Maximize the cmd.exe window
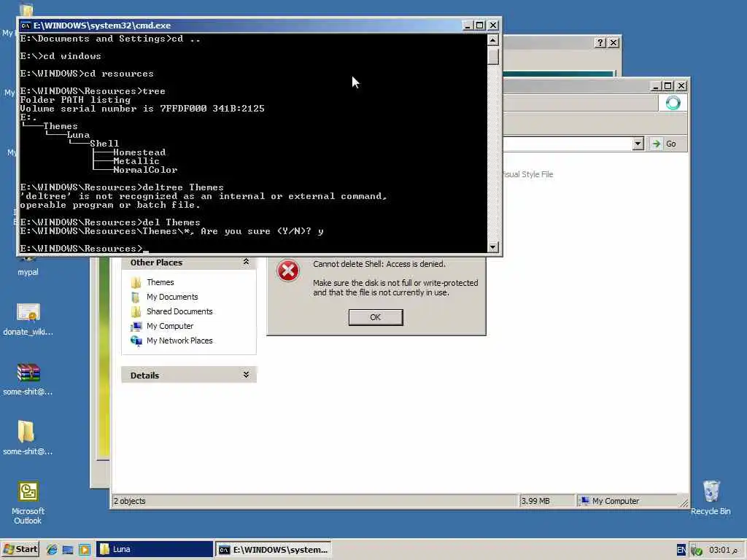Viewport: 747px width, 560px height. pyautogui.click(x=480, y=26)
